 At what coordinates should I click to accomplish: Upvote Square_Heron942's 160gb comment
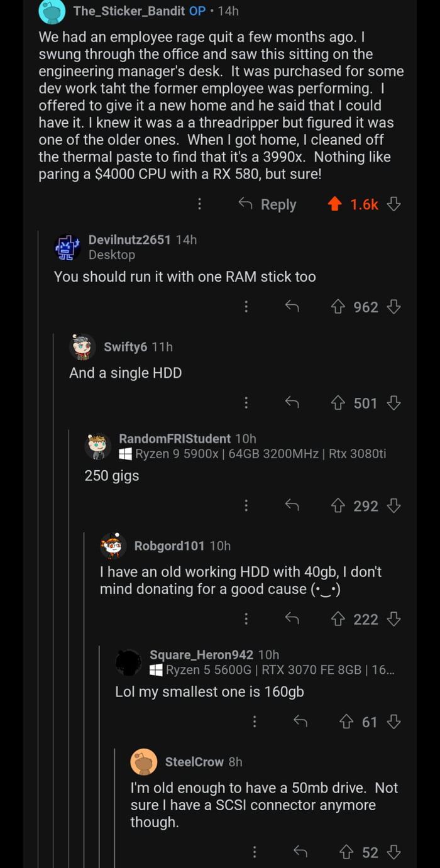347,722
